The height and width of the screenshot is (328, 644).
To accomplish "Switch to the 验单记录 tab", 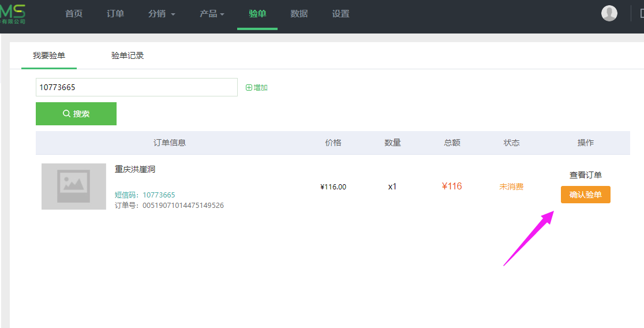I will click(x=128, y=56).
